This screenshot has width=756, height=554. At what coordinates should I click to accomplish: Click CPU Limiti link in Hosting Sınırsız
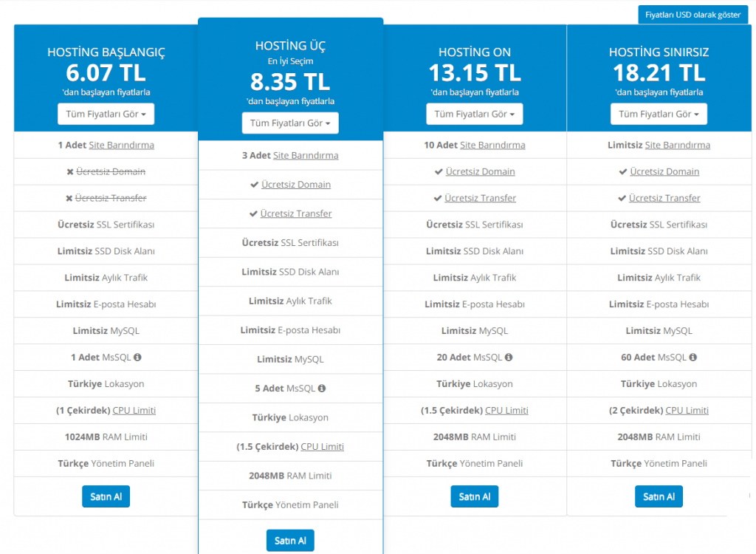coord(687,411)
